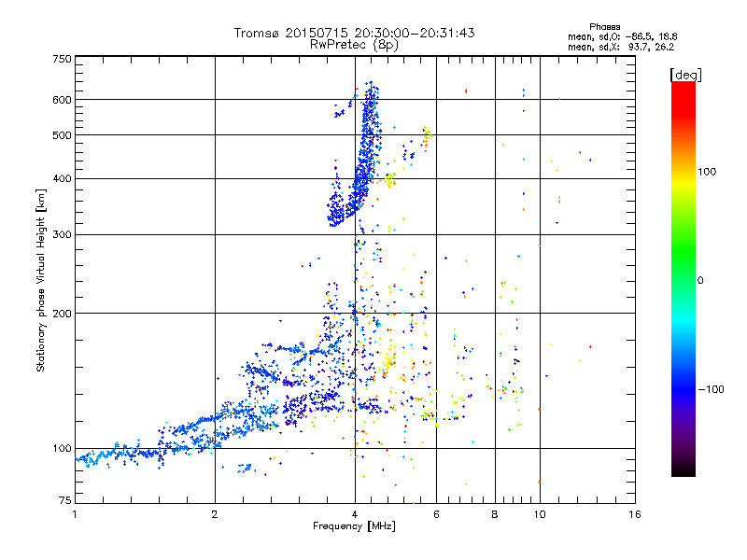
Task: Click the y-axis tick label '300'
Action: coord(62,235)
